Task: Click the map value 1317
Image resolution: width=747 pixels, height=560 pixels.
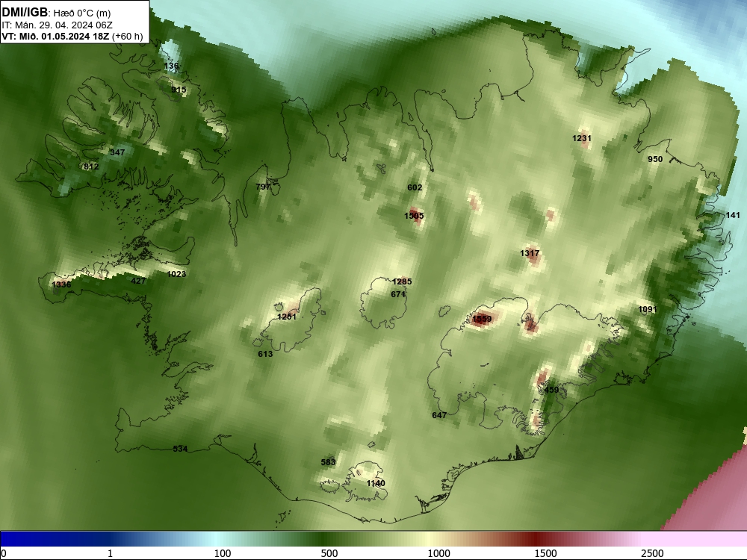Action: 530,253
